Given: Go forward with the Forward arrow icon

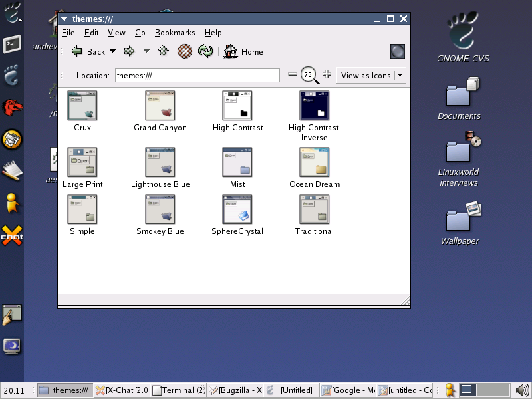Looking at the screenshot, I should click(129, 51).
